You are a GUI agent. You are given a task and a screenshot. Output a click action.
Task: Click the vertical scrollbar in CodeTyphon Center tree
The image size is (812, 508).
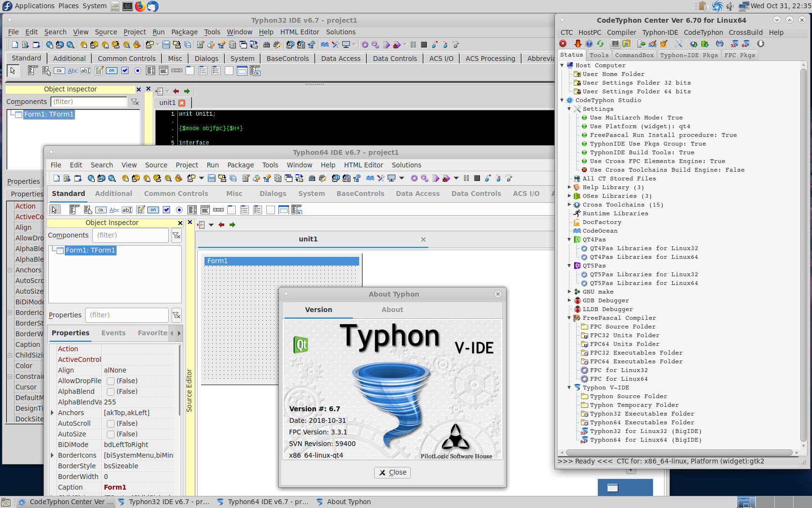click(x=803, y=256)
